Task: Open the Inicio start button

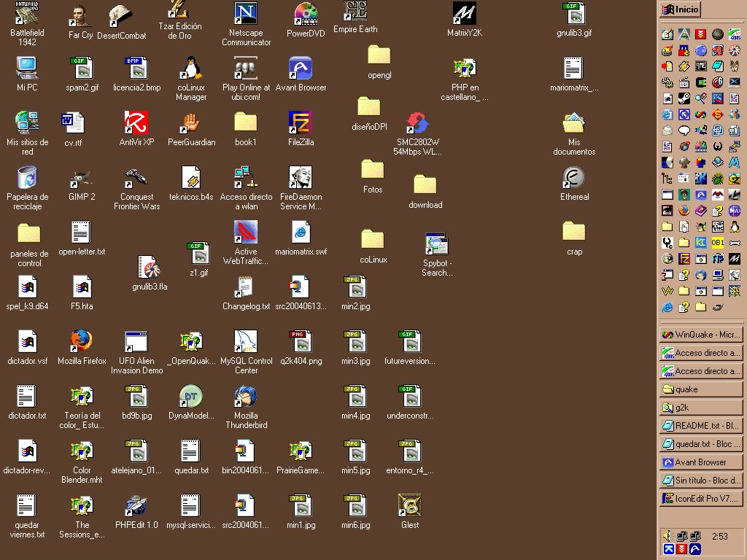Action: coord(681,9)
